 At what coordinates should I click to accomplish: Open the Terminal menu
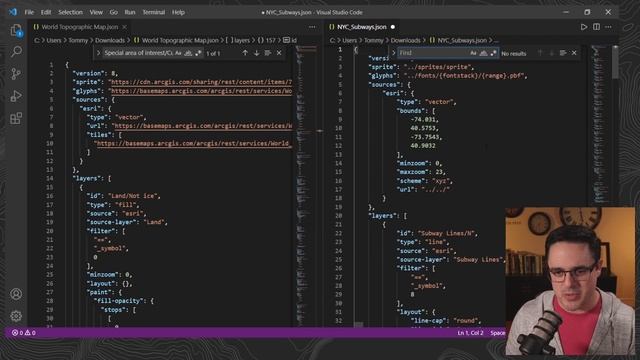coord(153,12)
